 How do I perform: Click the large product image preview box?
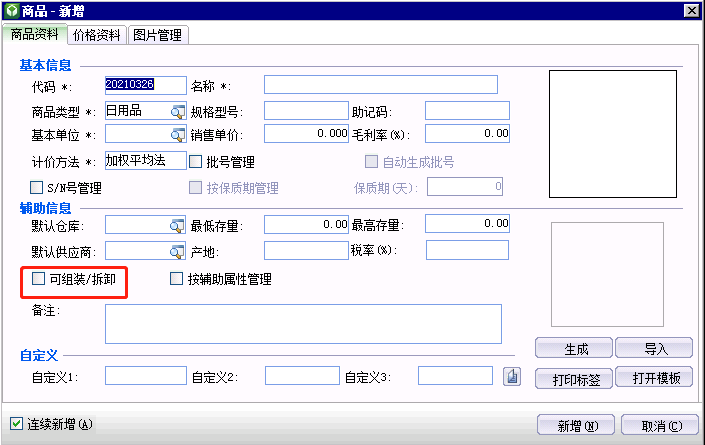click(x=613, y=134)
